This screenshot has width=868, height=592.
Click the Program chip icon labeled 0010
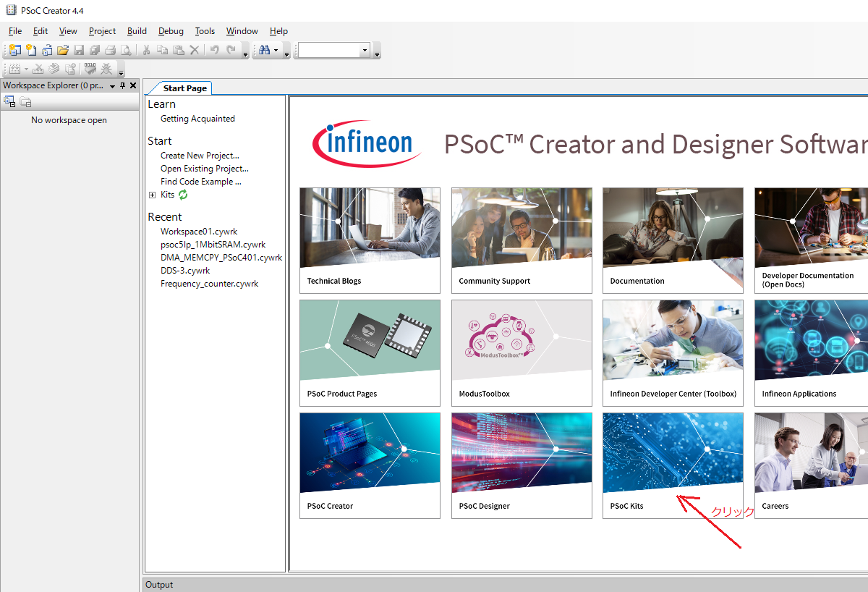[x=90, y=69]
